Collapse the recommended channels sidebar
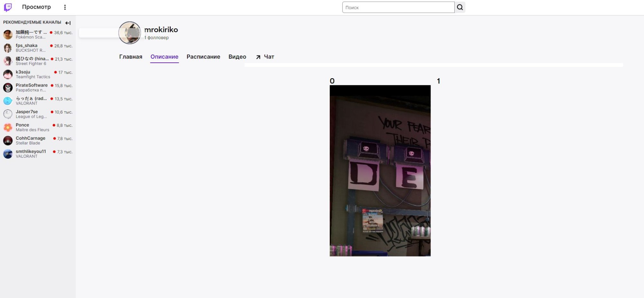The image size is (644, 298). [x=68, y=23]
